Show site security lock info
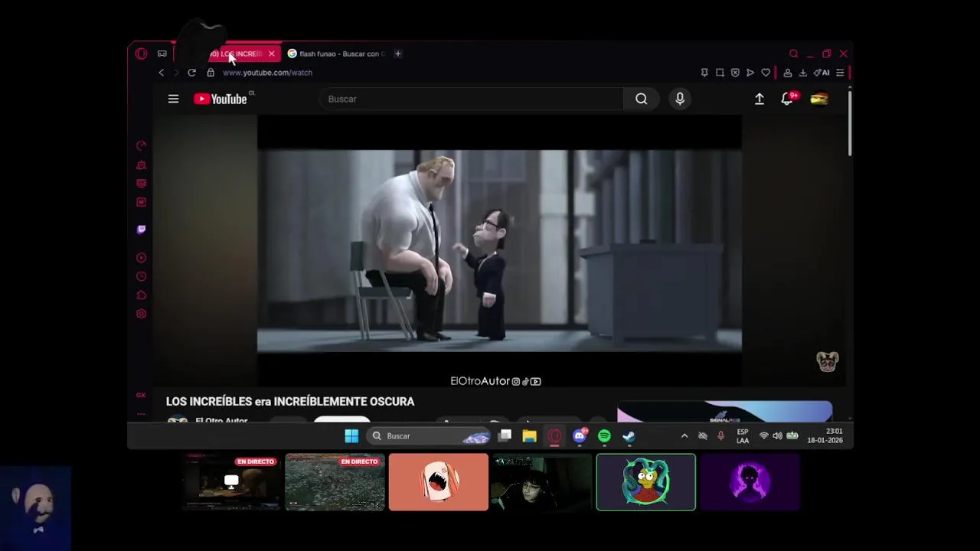The image size is (980, 551). [x=211, y=73]
